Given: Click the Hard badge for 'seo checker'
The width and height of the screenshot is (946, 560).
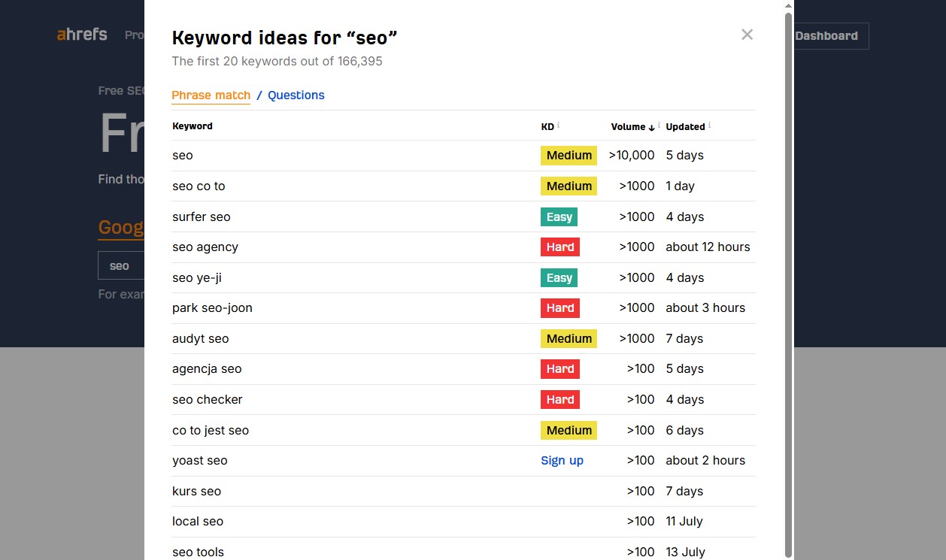Looking at the screenshot, I should click(x=560, y=400).
